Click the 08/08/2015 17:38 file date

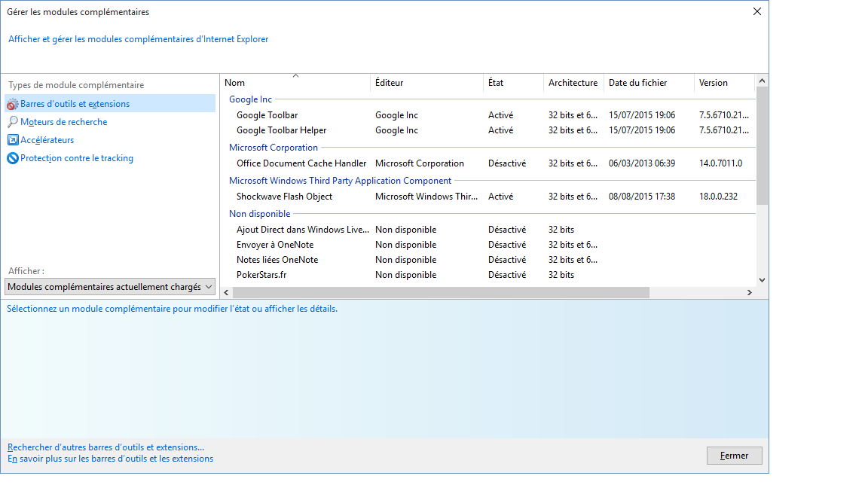tap(642, 197)
